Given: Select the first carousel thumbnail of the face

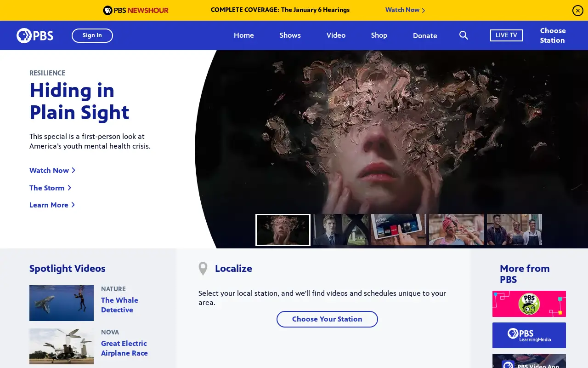Looking at the screenshot, I should coord(283,230).
